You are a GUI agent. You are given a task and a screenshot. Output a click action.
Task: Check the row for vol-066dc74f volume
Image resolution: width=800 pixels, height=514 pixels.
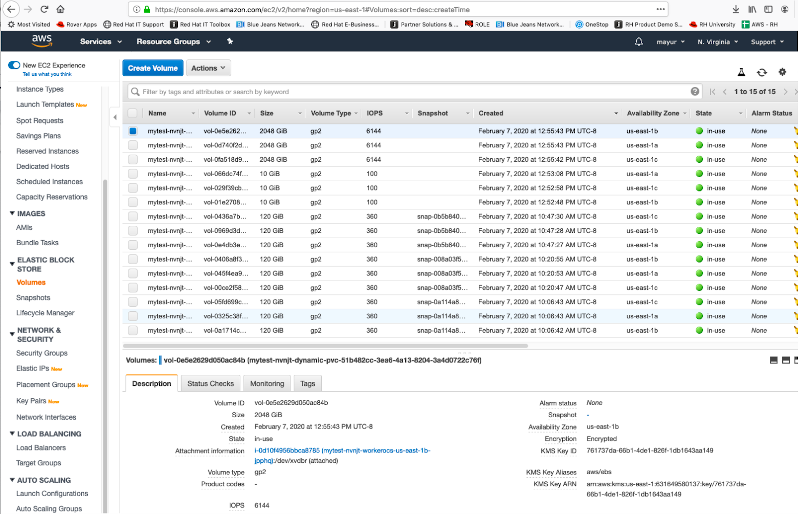point(133,174)
